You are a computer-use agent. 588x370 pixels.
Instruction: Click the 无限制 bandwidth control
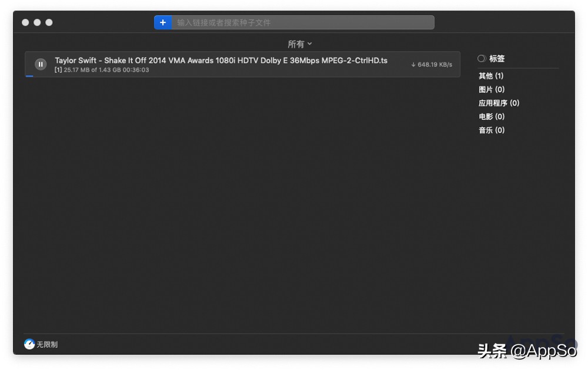pos(45,345)
